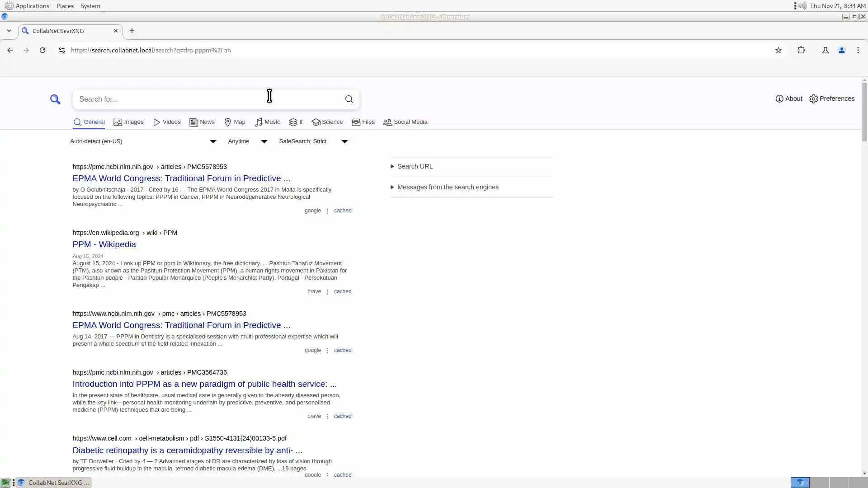
Task: Reload the page with refresh icon
Action: 42,50
